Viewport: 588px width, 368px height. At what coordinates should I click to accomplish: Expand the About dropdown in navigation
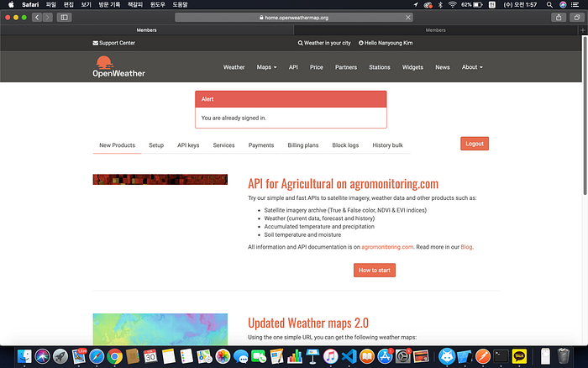click(472, 67)
